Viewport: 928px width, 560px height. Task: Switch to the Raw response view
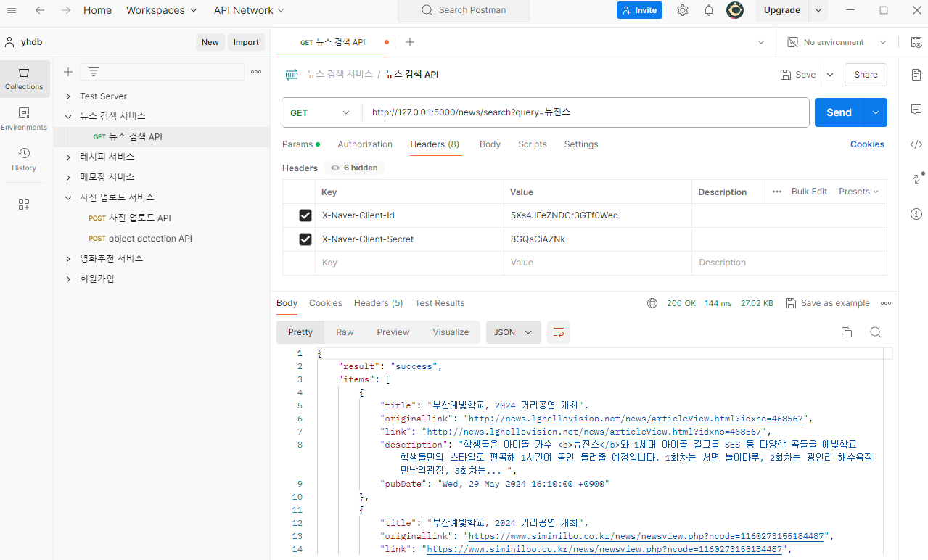pyautogui.click(x=345, y=332)
